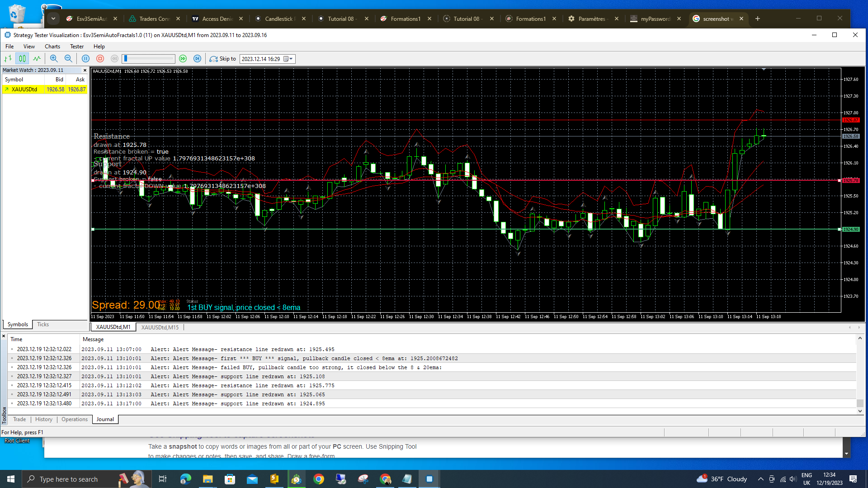Open the View menu

click(29, 47)
